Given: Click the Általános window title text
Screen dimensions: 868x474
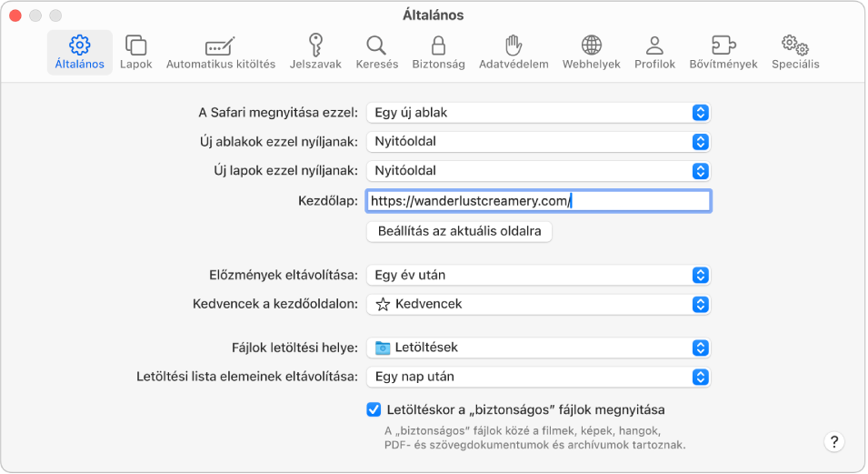Looking at the screenshot, I should point(433,15).
